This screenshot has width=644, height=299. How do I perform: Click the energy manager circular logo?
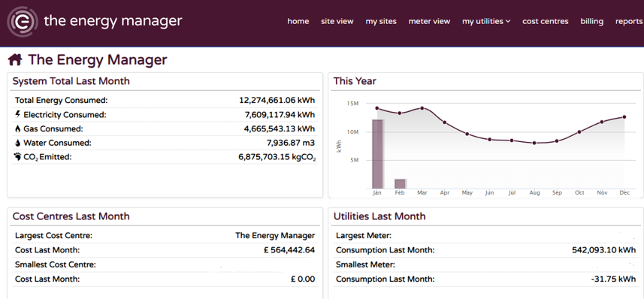(x=23, y=21)
